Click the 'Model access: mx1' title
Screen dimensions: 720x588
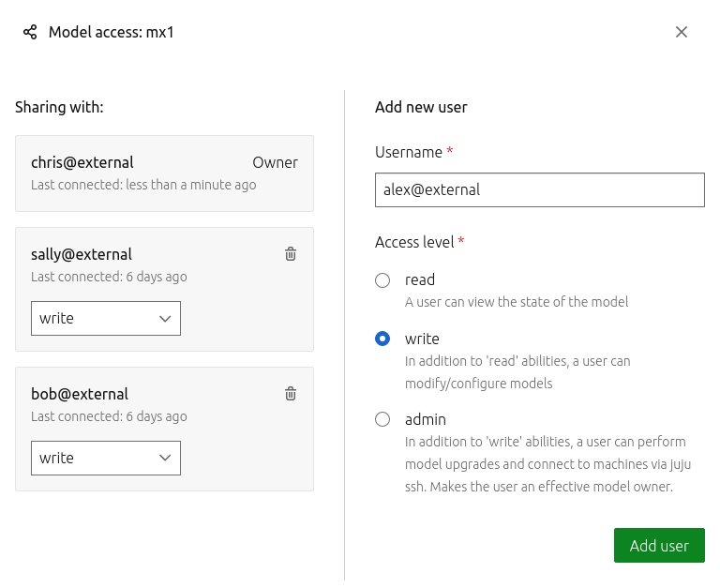point(111,33)
